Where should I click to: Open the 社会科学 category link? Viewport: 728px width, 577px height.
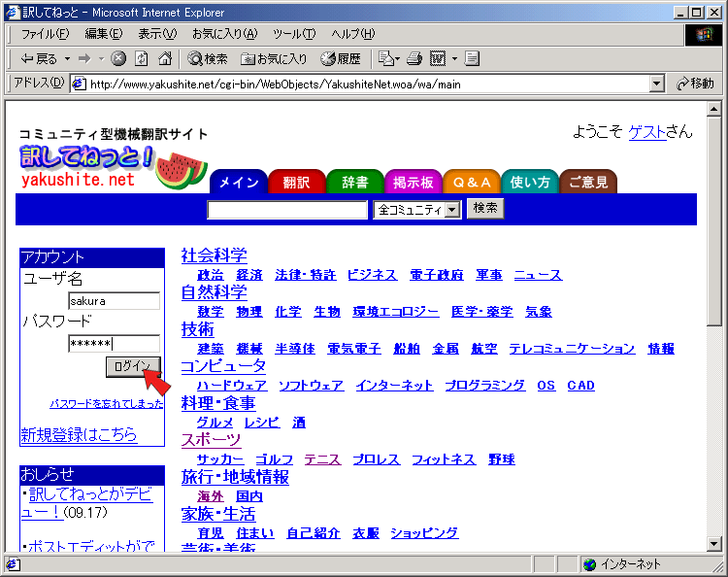pos(215,255)
